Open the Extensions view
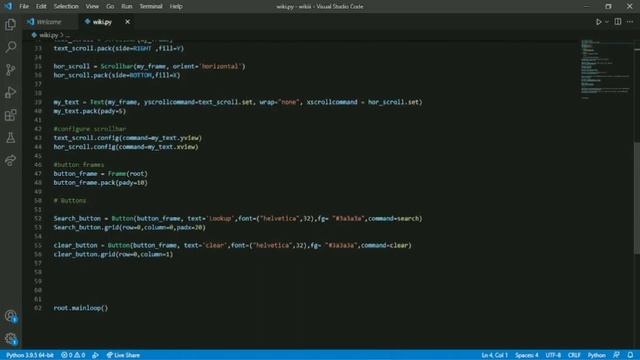640x360 pixels. tap(11, 115)
